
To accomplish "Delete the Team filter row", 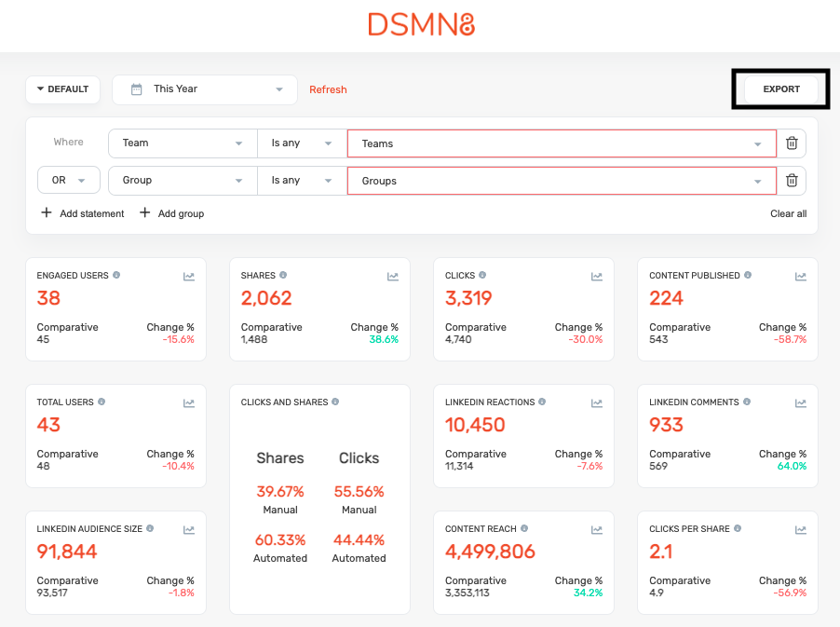I will click(792, 143).
